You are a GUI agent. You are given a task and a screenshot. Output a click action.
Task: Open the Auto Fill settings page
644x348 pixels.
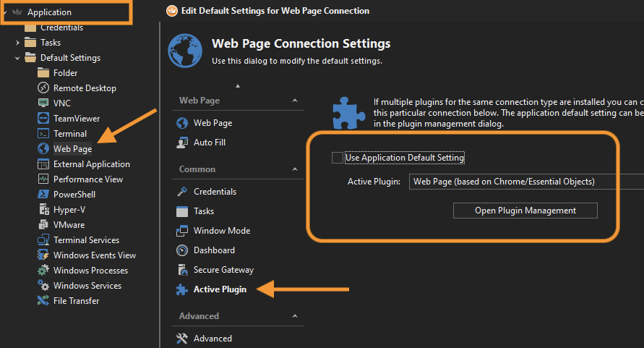pos(210,143)
